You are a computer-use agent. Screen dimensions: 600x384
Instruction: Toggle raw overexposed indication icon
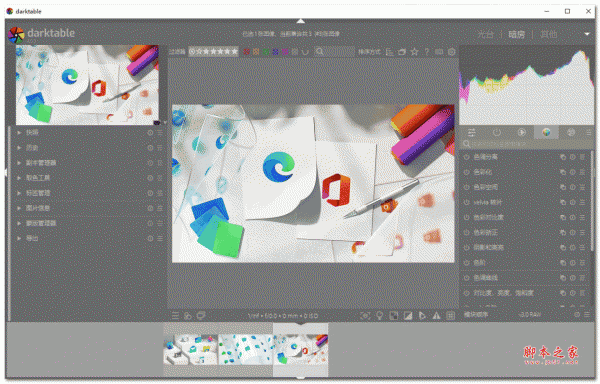393,316
